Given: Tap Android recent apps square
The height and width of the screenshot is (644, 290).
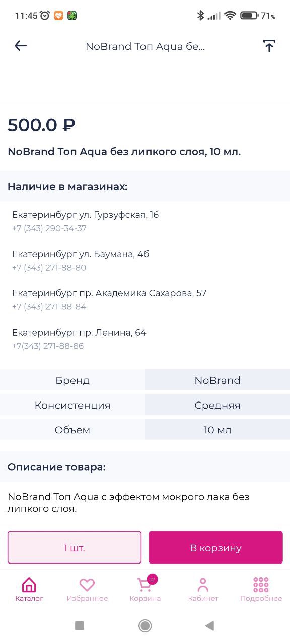Looking at the screenshot, I should tap(80, 625).
